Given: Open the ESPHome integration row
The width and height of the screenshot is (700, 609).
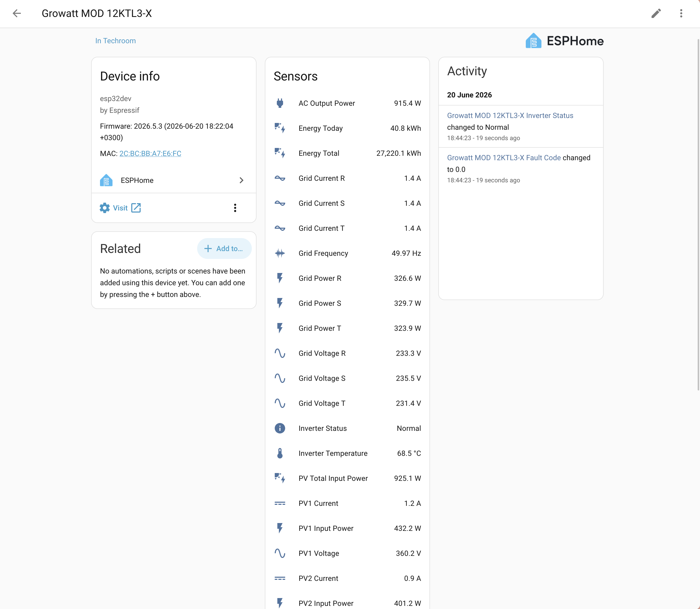Looking at the screenshot, I should pyautogui.click(x=174, y=181).
